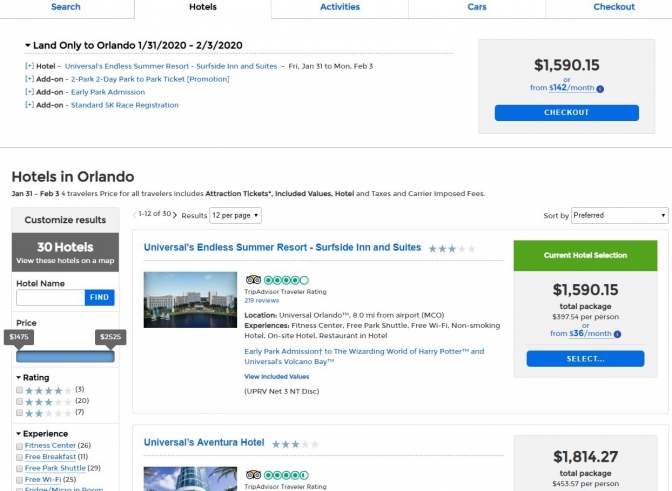Open Aventura Hotel photo thumbnail
The width and height of the screenshot is (672, 491).
190,479
